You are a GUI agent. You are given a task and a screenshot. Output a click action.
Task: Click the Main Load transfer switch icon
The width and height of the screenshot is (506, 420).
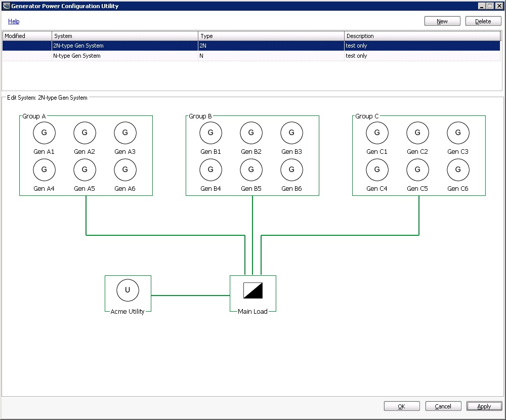pos(253,290)
